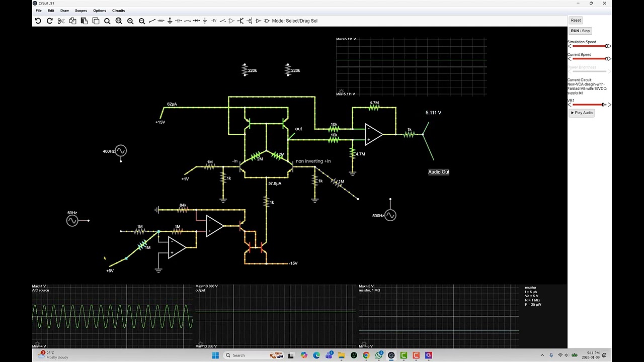
Task: Click the Zoom 100% icon
Action: click(x=119, y=21)
